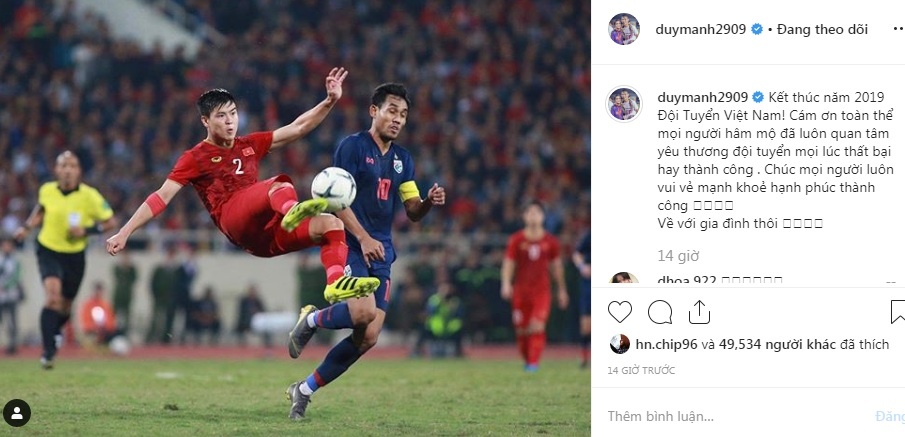Viewport: 905px width, 437px height.
Task: Show tagged people via the photo's person icon
Action: [x=17, y=413]
